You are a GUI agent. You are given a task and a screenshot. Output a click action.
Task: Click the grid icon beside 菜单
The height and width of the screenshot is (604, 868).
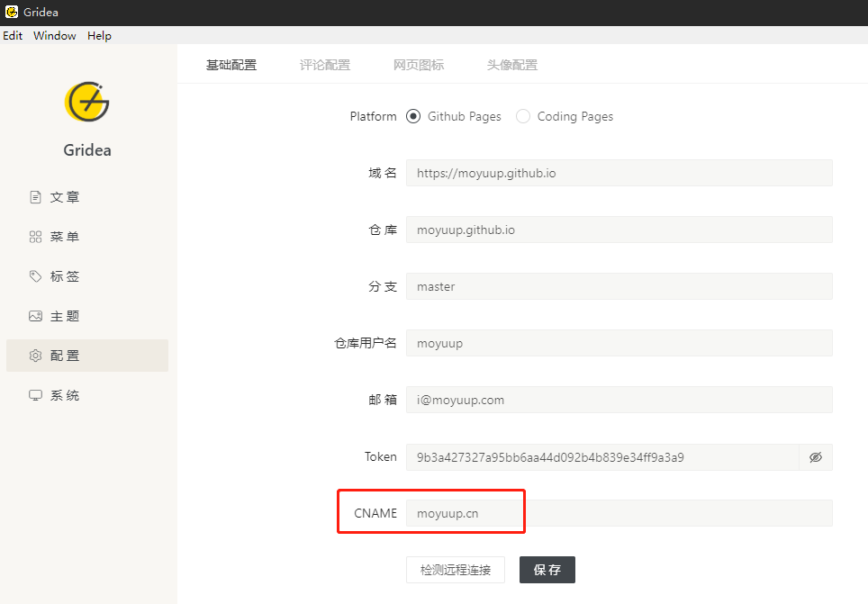35,237
